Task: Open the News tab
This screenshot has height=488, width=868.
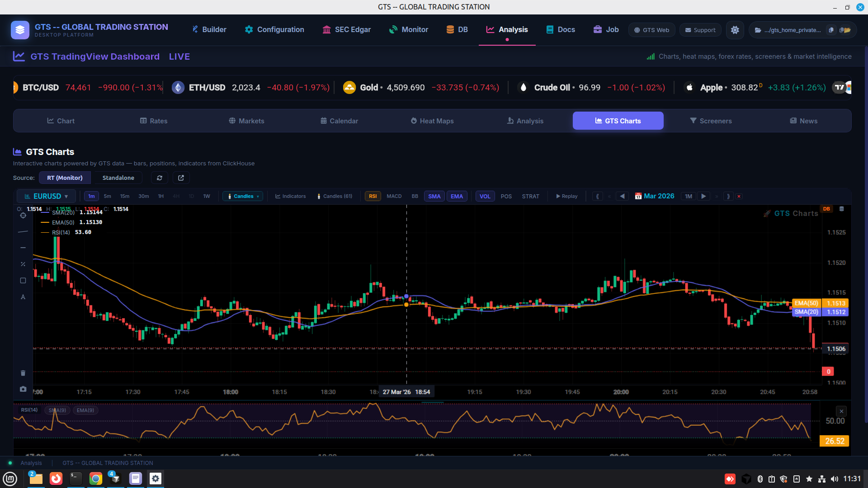Action: pos(803,121)
